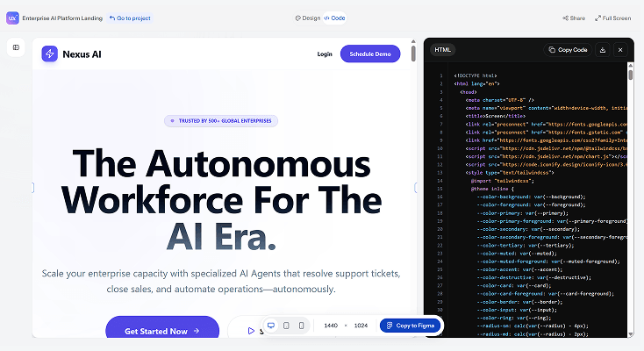Image resolution: width=644 pixels, height=351 pixels.
Task: Click the Login link in preview
Action: [325, 54]
